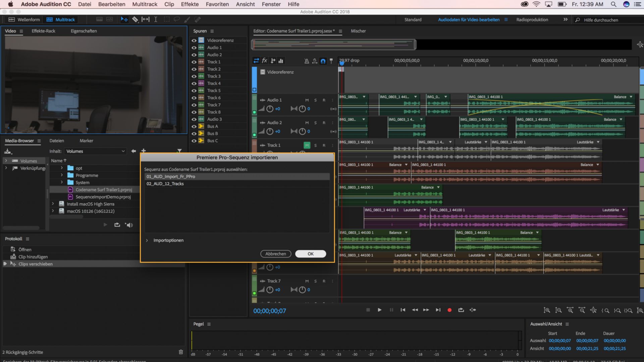The width and height of the screenshot is (644, 362).
Task: Cancel the Premiere Pro sequence import
Action: click(x=276, y=254)
